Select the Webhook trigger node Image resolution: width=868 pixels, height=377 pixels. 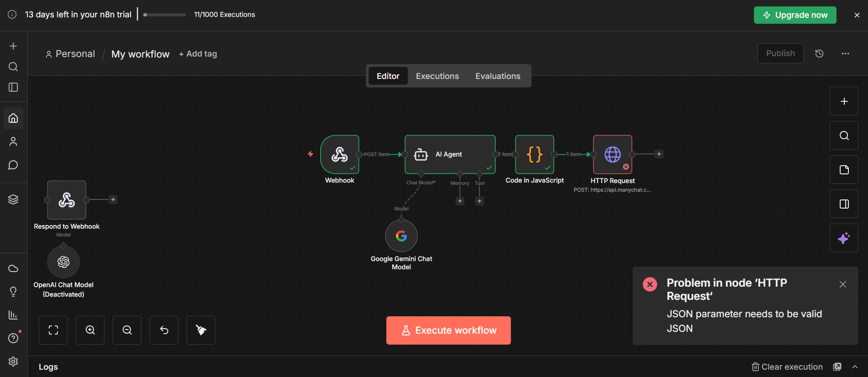340,154
